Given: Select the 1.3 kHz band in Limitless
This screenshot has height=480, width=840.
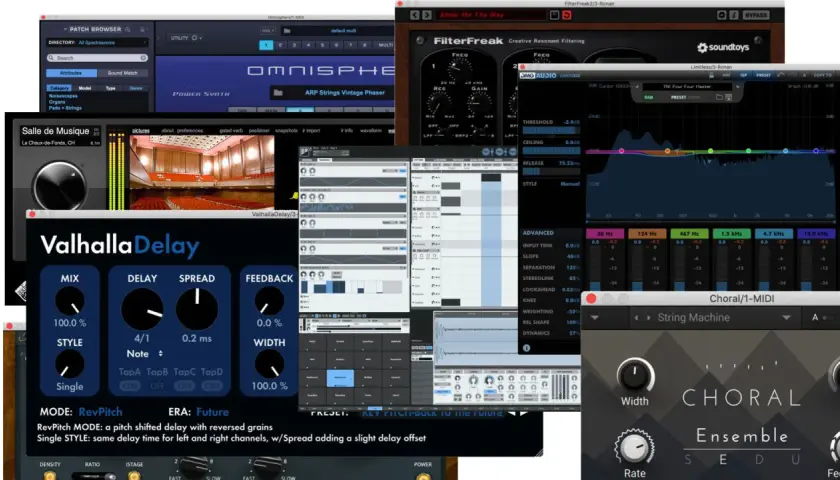Looking at the screenshot, I should point(731,234).
